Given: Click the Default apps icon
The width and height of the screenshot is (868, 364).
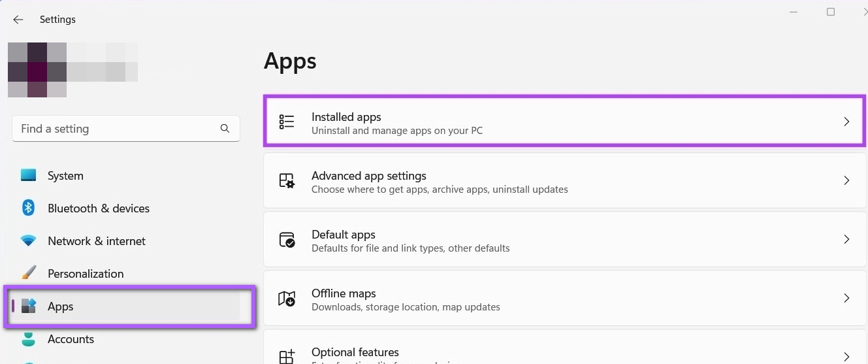Looking at the screenshot, I should 287,239.
